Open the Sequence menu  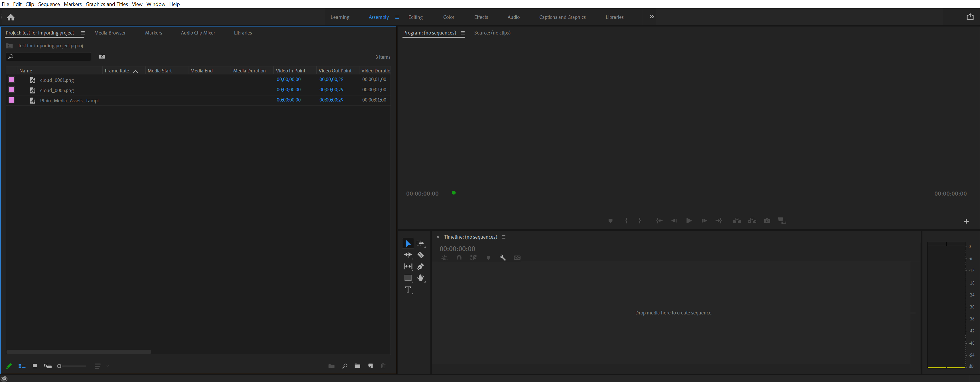(49, 4)
